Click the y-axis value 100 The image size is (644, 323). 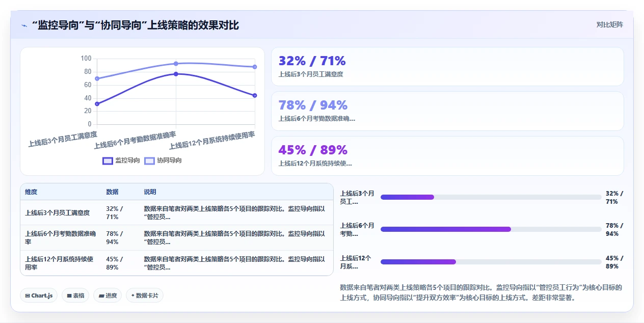tap(86, 59)
